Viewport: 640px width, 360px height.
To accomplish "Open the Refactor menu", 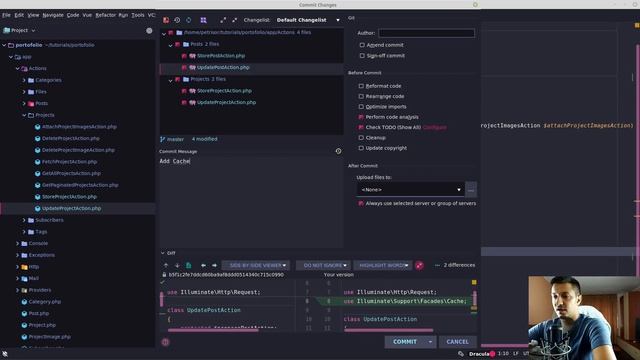I will pos(106,15).
